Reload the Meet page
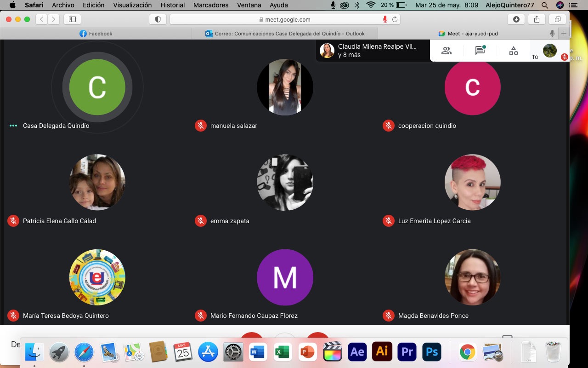This screenshot has height=368, width=588. tap(395, 19)
